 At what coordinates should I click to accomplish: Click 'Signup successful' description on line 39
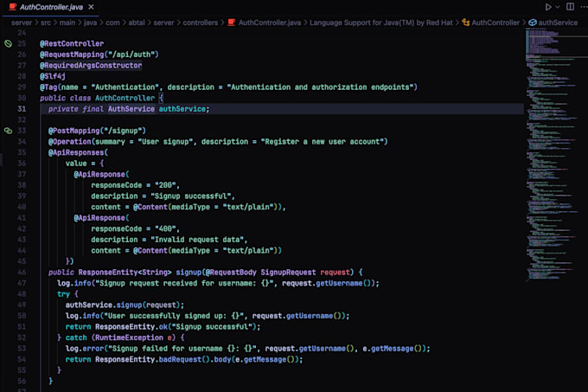[x=191, y=196]
